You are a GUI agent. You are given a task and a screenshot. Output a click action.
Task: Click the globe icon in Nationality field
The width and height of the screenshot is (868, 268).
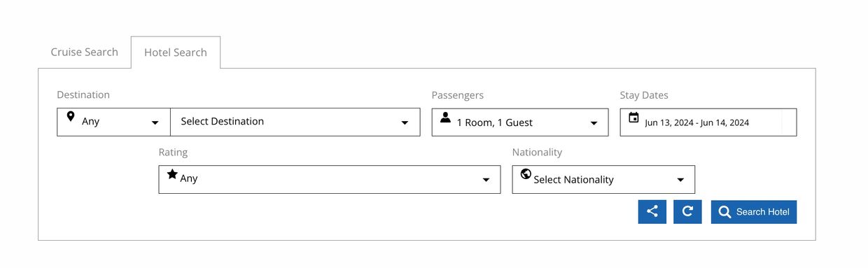point(526,174)
